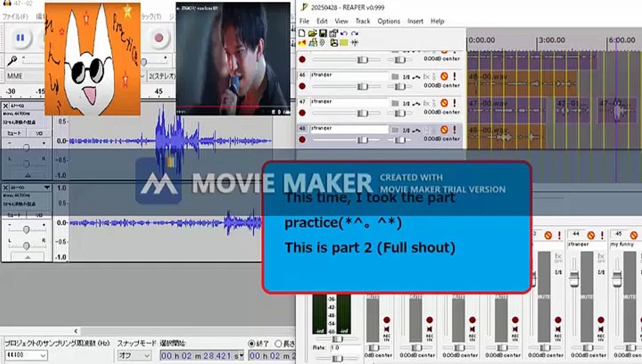Close the second Audacity track with X
The width and height of the screenshot is (642, 364).
[x=5, y=188]
